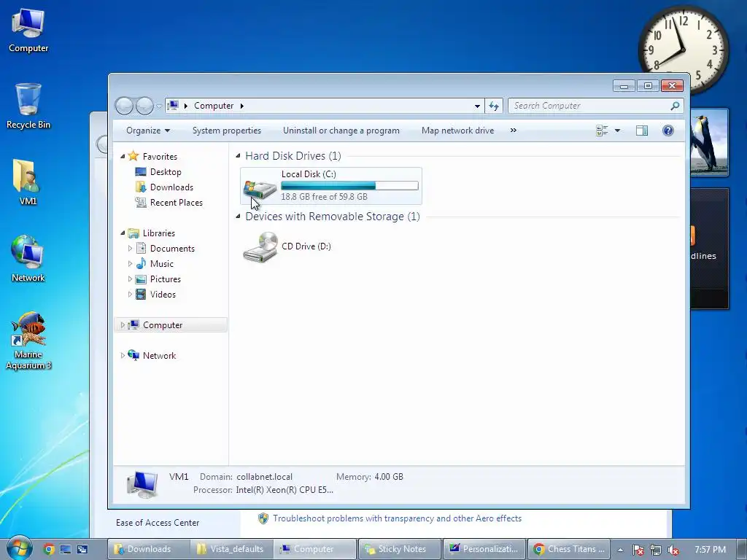Expand the Documents library node
Screen dimensions: 747x560
130,248
